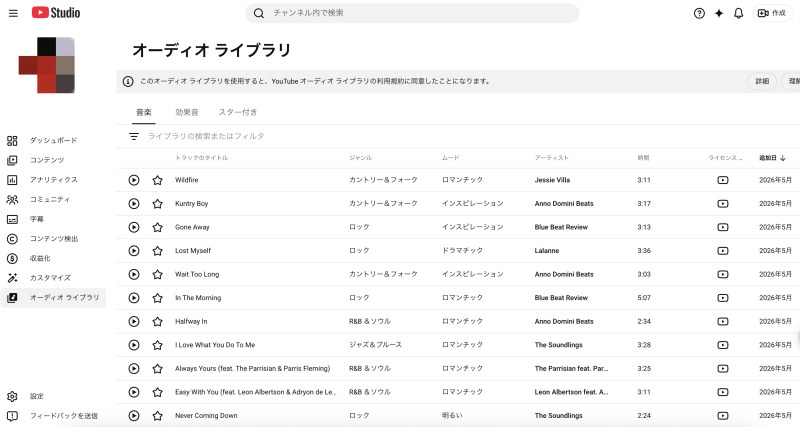
Task: Click artist Blue Beat Review for Gone Away
Action: point(561,227)
